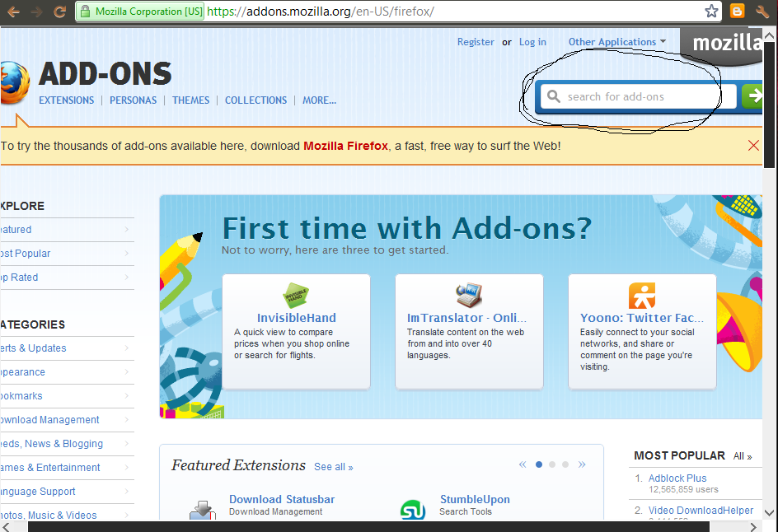
Task: Dismiss the Firefox download banner with red X
Action: (753, 145)
